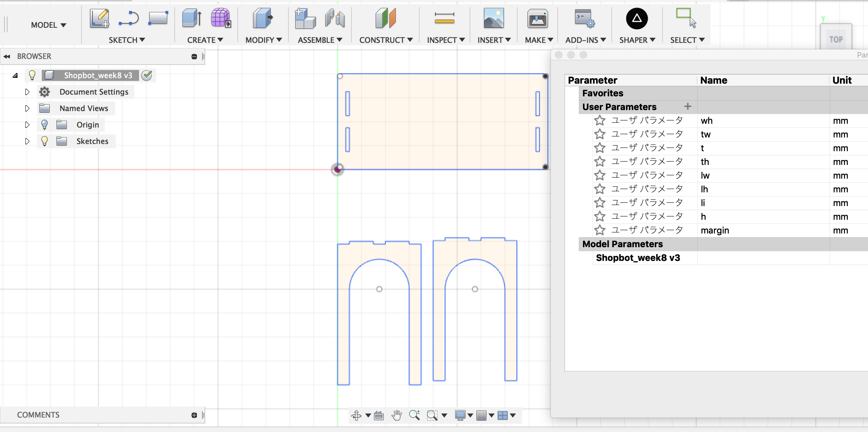Toggle visibility lightbulb for Origin folder

click(x=45, y=124)
